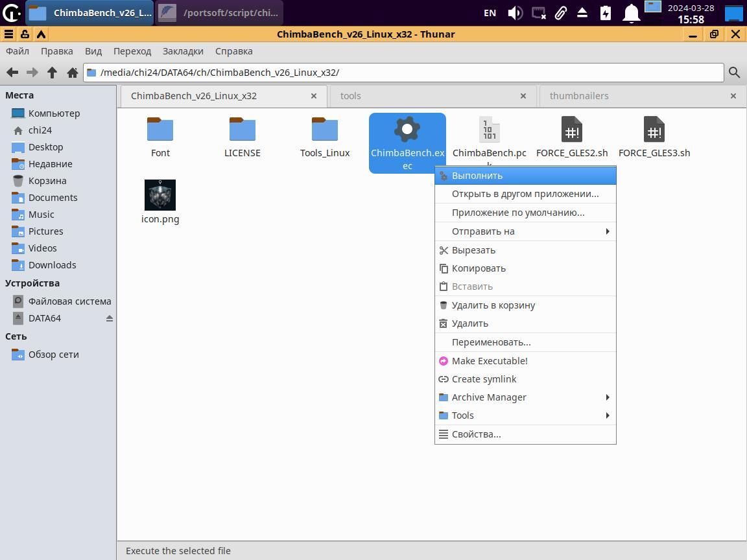Choose Удалить permanently in context menu

coord(525,324)
